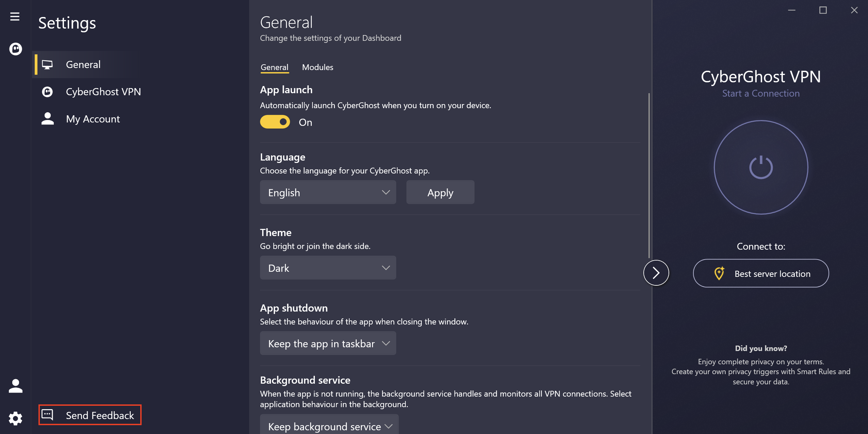The height and width of the screenshot is (434, 868).
Task: Click the On label beside toggle
Action: point(305,122)
